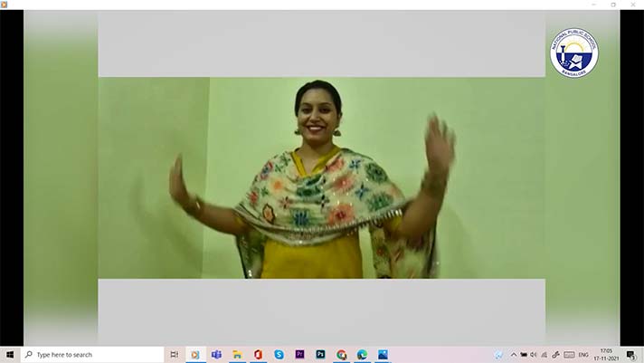Switch input language from ENG
This screenshot has width=644, height=363.
[x=583, y=355]
